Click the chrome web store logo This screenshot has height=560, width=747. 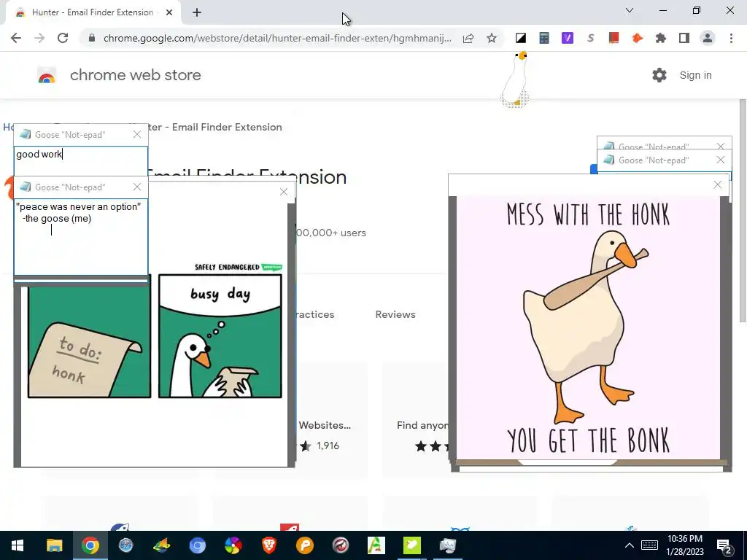pos(47,75)
